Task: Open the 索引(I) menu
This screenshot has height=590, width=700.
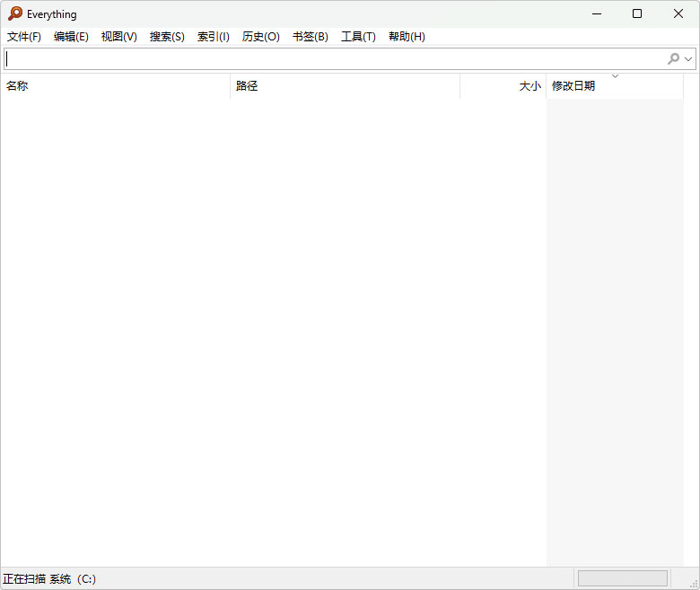Action: click(214, 37)
